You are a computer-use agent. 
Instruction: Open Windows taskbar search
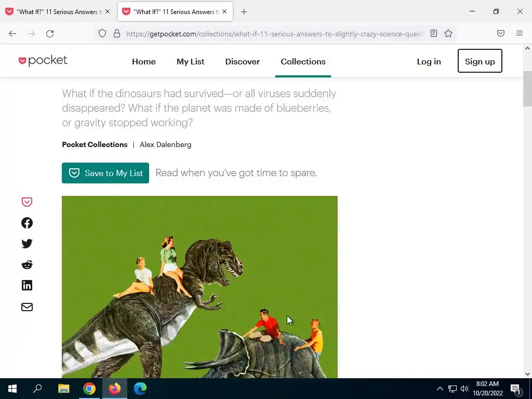coord(37,389)
